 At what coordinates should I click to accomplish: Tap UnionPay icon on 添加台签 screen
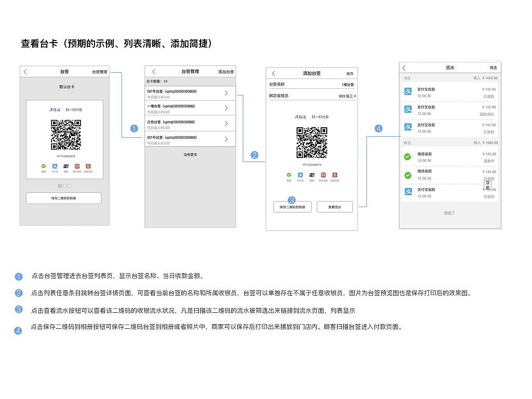pos(312,175)
